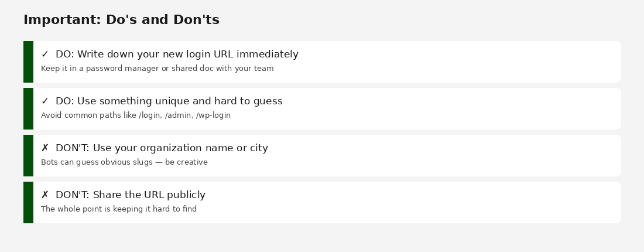Click the green bar on the 'Share the URL' card

click(28, 202)
